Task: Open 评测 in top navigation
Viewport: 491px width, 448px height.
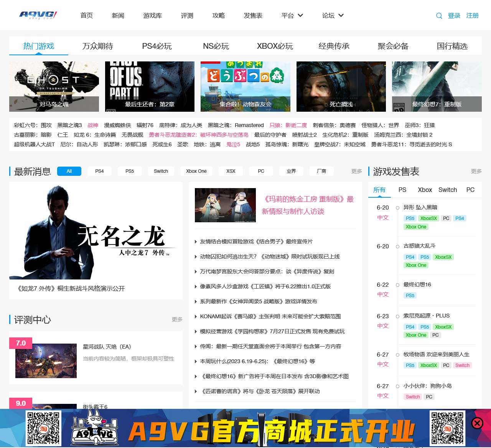Action: [187, 16]
